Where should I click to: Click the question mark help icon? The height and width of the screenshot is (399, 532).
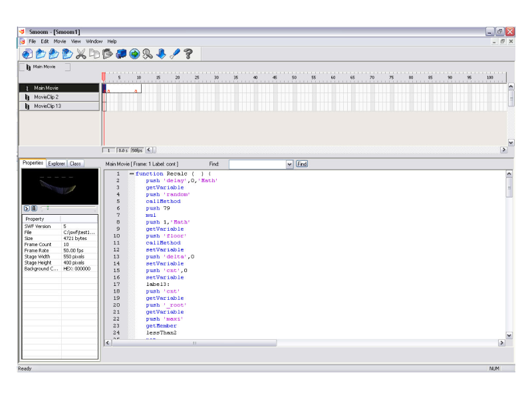click(x=188, y=54)
